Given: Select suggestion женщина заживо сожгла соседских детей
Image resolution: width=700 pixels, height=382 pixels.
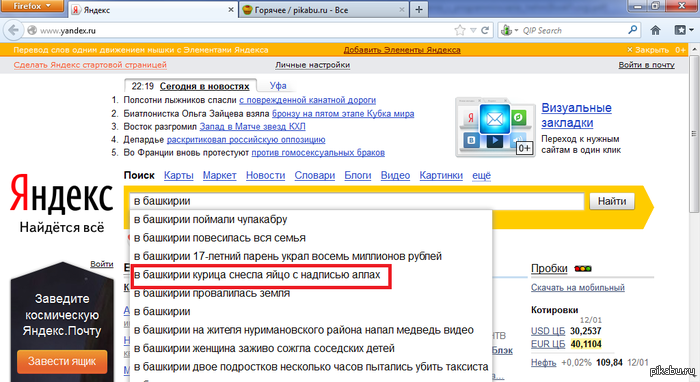Looking at the screenshot, I should [311, 348].
